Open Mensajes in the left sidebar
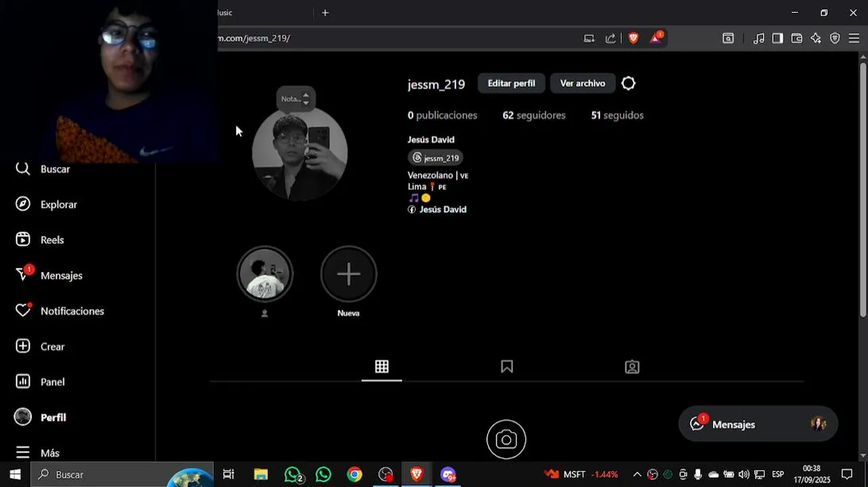The image size is (868, 487). 49,275
